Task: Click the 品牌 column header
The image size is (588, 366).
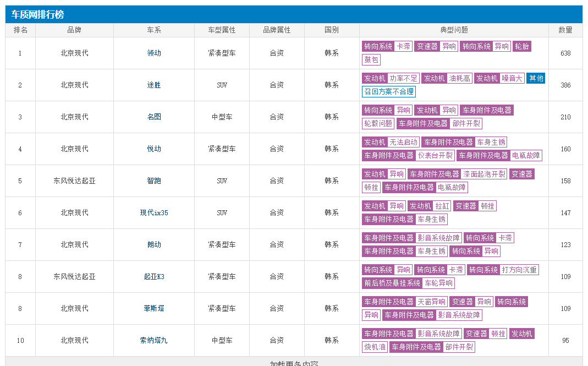Action: coord(74,30)
